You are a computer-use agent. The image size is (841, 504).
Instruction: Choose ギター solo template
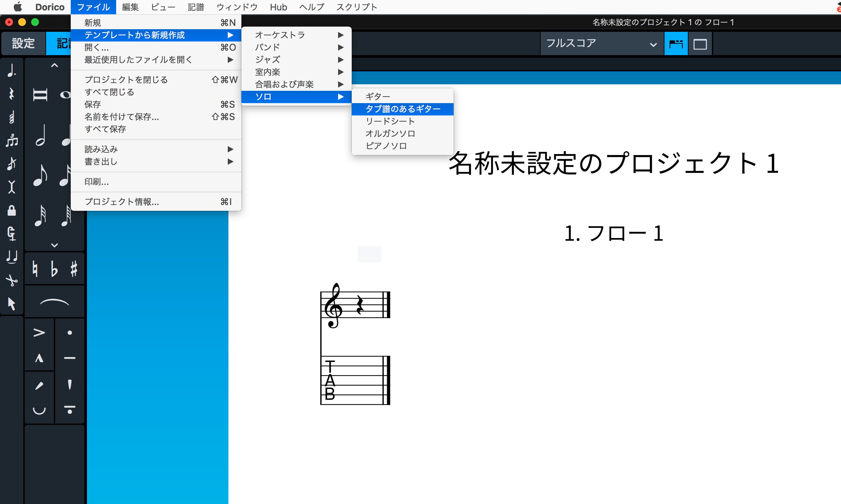(x=403, y=96)
